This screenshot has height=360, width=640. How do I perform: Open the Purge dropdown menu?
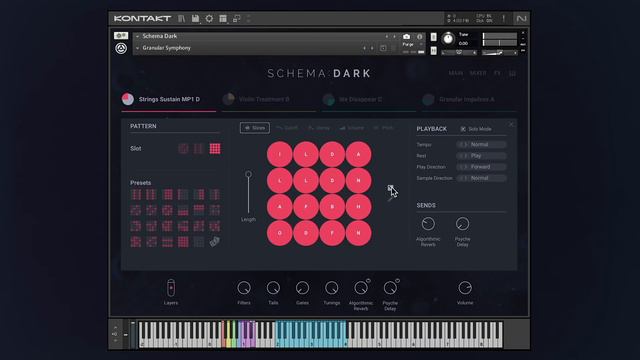point(411,44)
